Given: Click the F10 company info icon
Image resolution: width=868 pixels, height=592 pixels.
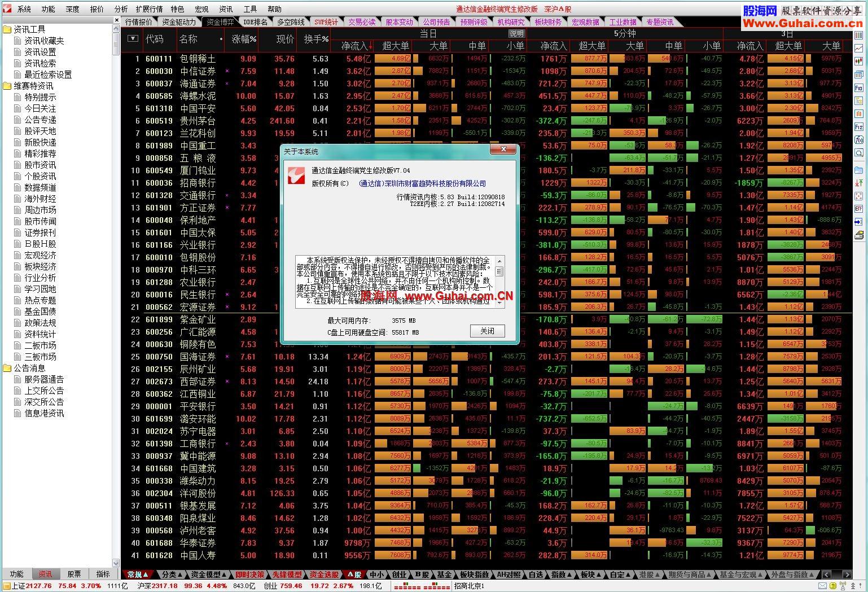Looking at the screenshot, I should point(859,88).
